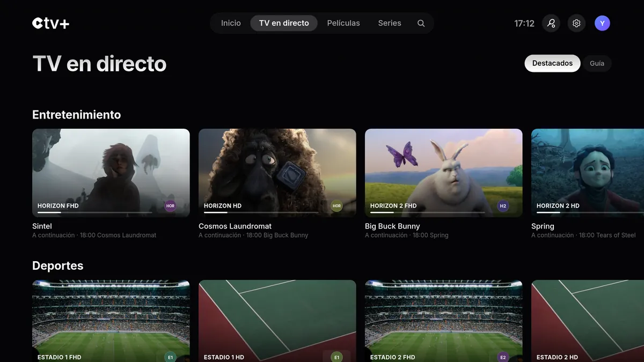Click 'A continuación · 18:00 Cosmos Laundromat'

[x=94, y=235]
